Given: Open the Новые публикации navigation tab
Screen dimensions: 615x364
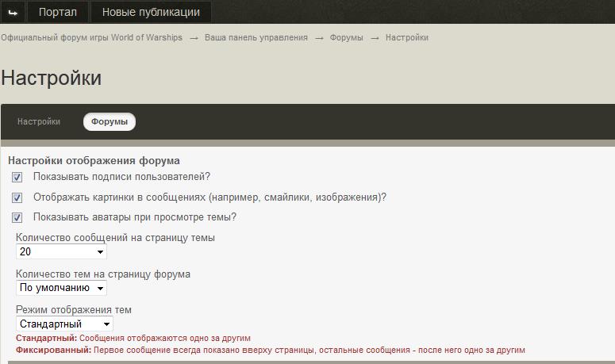Looking at the screenshot, I should (151, 12).
